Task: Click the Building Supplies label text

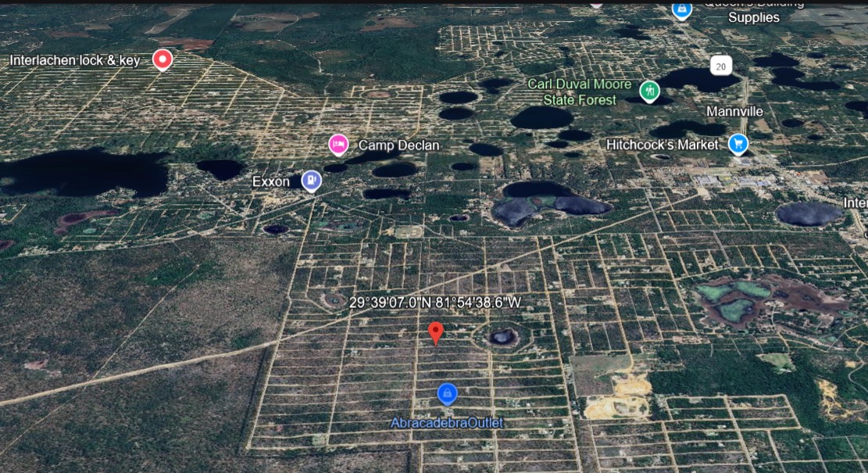Action: [753, 17]
